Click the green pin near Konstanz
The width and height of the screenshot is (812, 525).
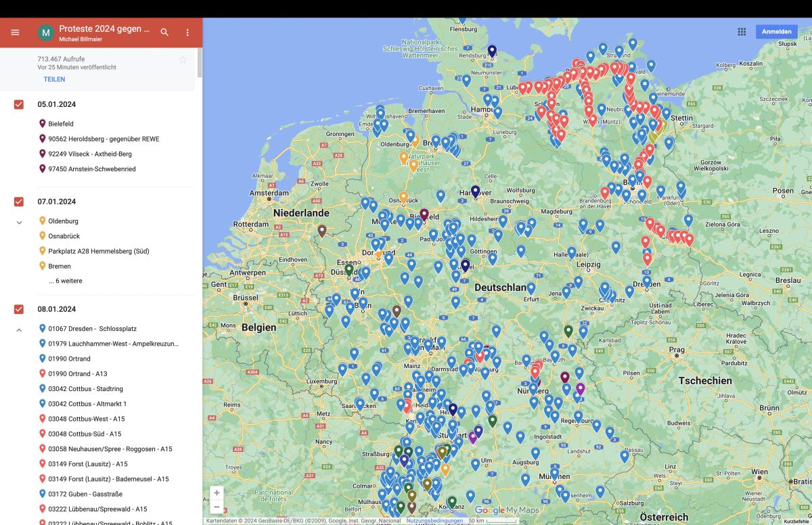451,502
